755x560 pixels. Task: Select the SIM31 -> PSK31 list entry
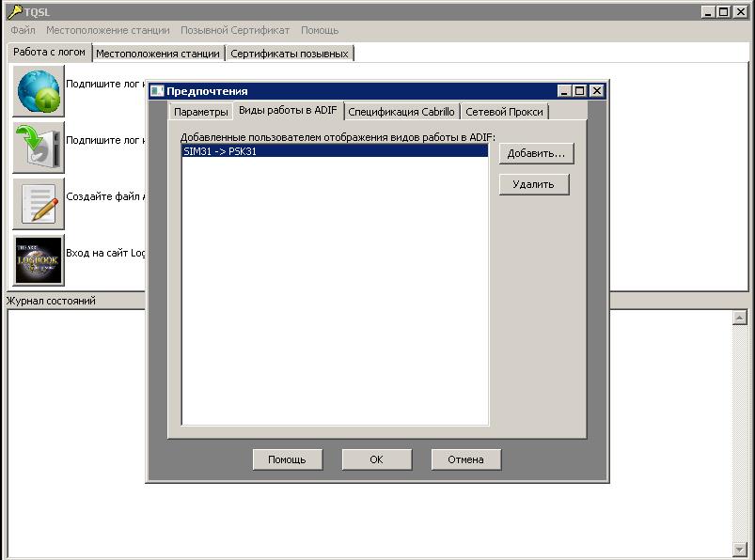[334, 150]
